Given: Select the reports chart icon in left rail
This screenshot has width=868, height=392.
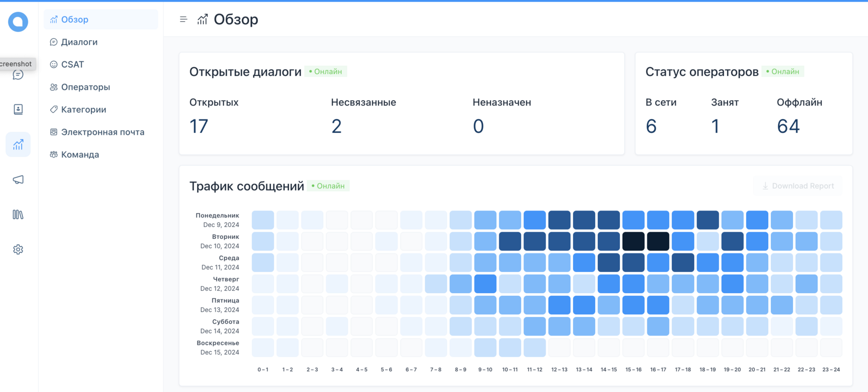Looking at the screenshot, I should (x=18, y=144).
